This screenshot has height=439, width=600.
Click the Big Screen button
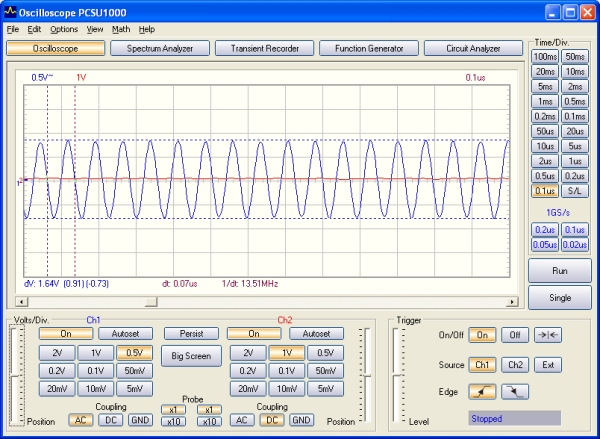click(x=191, y=355)
